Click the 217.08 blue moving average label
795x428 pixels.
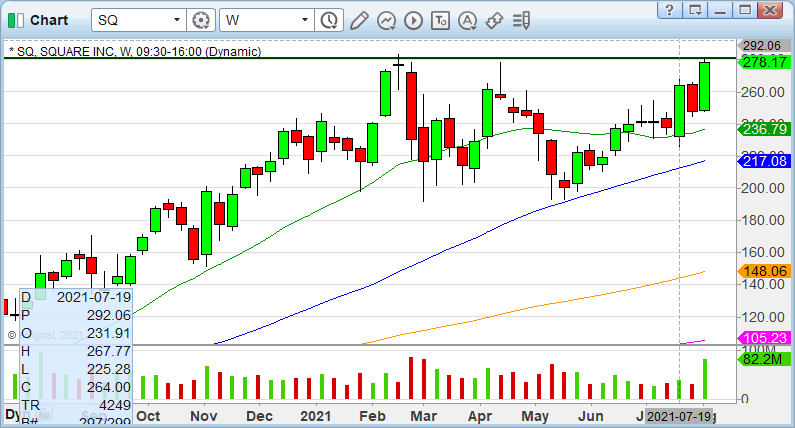click(x=764, y=161)
